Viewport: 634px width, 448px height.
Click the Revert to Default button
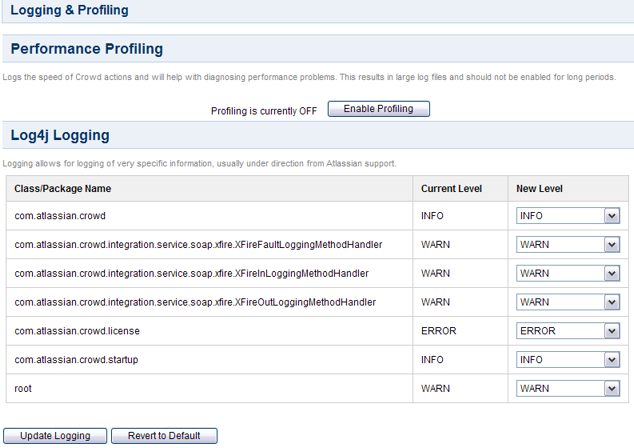tap(164, 435)
